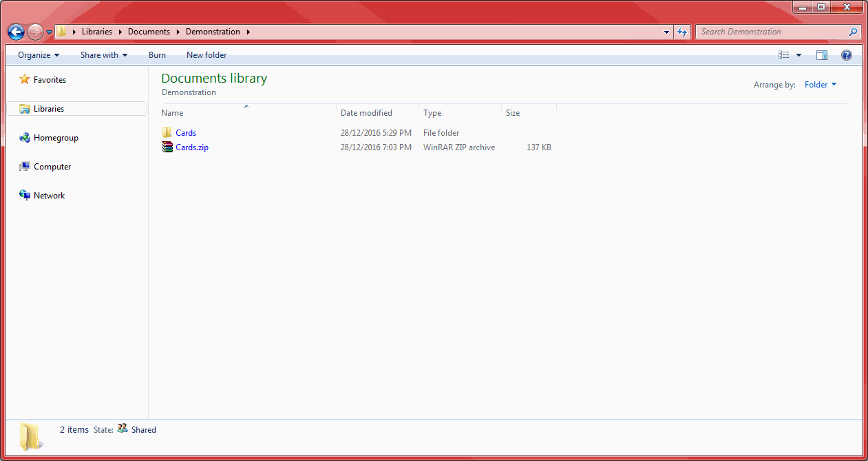Open the Organize menu
Image resolution: width=868 pixels, height=461 pixels.
[39, 55]
